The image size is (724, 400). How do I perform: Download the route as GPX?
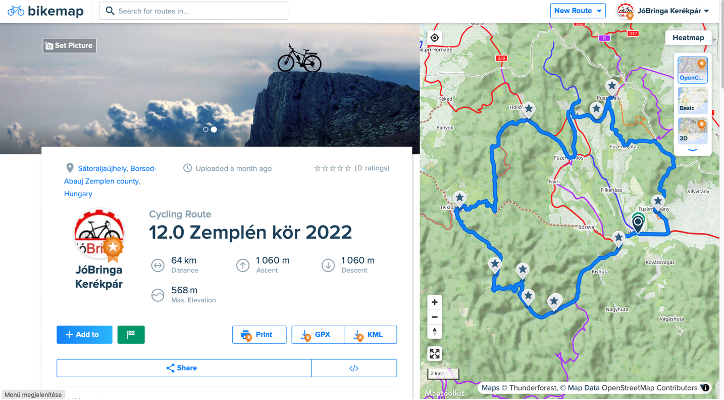point(318,335)
